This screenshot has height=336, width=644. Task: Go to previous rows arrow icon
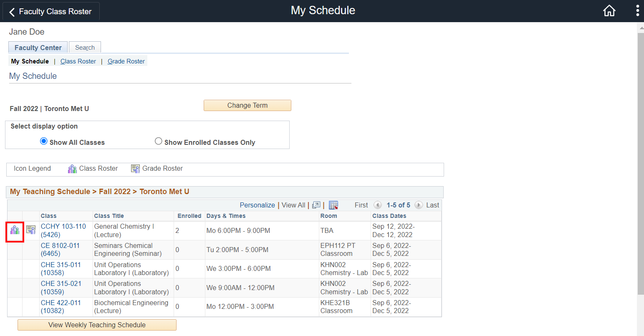[378, 205]
